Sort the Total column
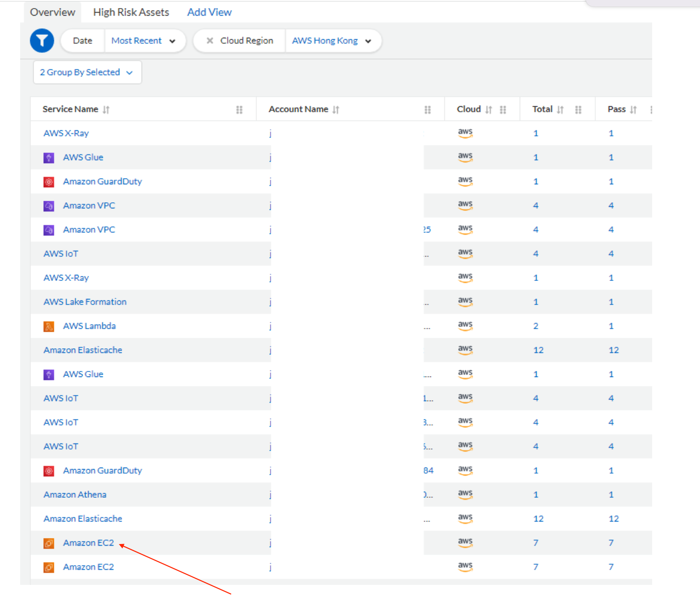Viewport: 700px width, 604px height. (x=561, y=110)
